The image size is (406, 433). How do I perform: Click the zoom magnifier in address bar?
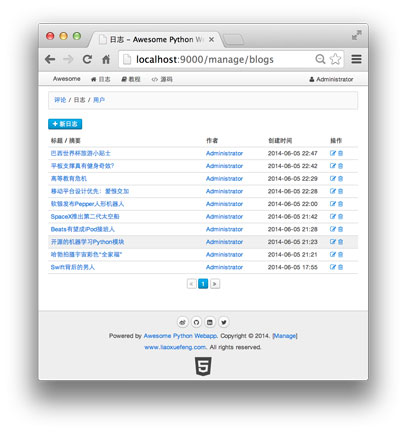tap(320, 59)
